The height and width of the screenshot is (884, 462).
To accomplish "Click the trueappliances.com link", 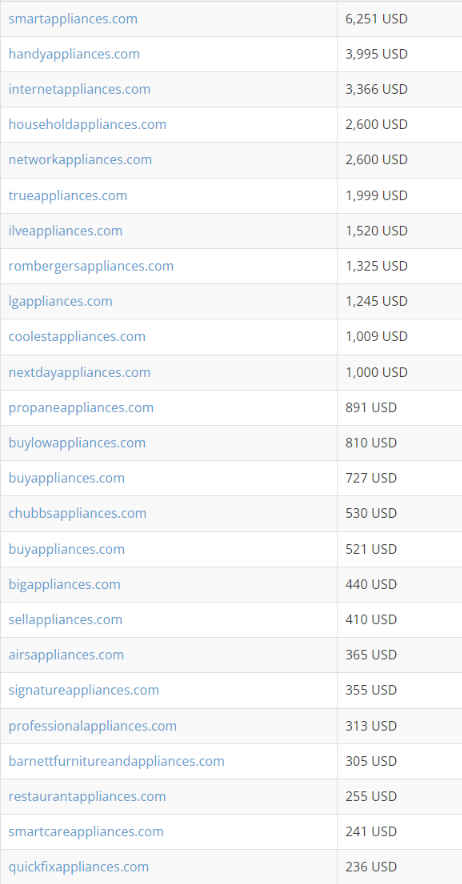I will point(68,195).
